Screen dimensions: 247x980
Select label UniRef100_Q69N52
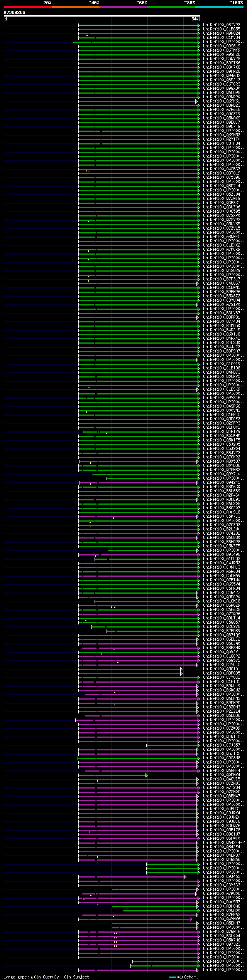[222, 135]
